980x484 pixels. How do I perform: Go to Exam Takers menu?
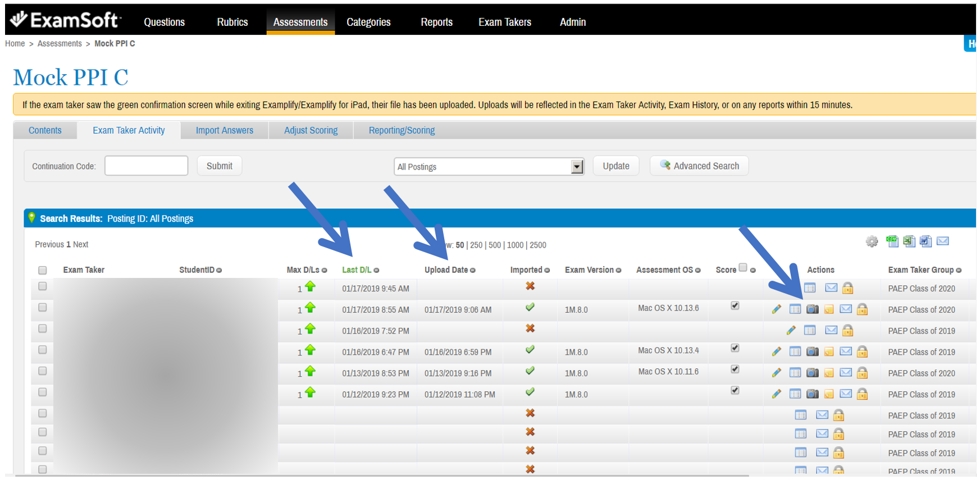point(505,22)
